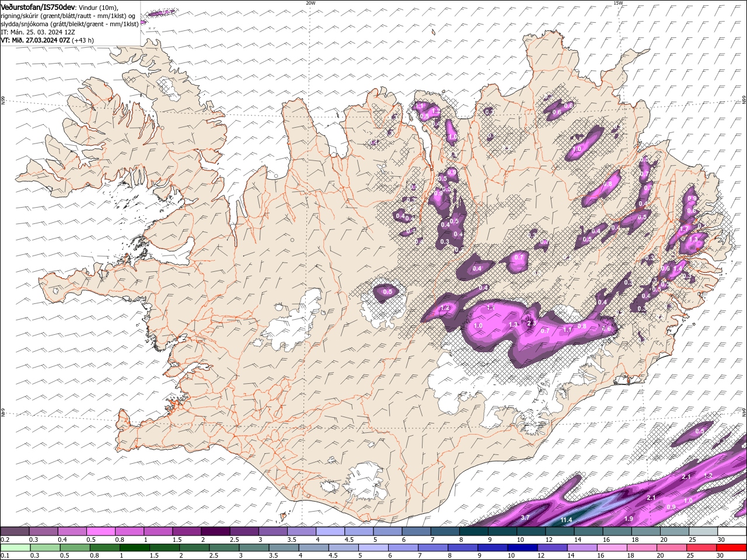Click the 'rigning/skúrir' legend description line
This screenshot has width=747, height=560.
tap(68, 15)
